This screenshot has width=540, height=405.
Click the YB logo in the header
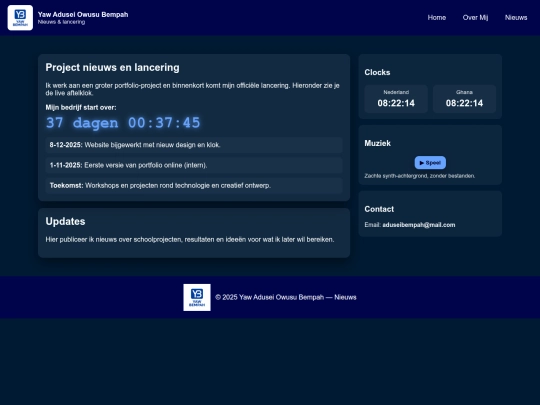[x=20, y=18]
